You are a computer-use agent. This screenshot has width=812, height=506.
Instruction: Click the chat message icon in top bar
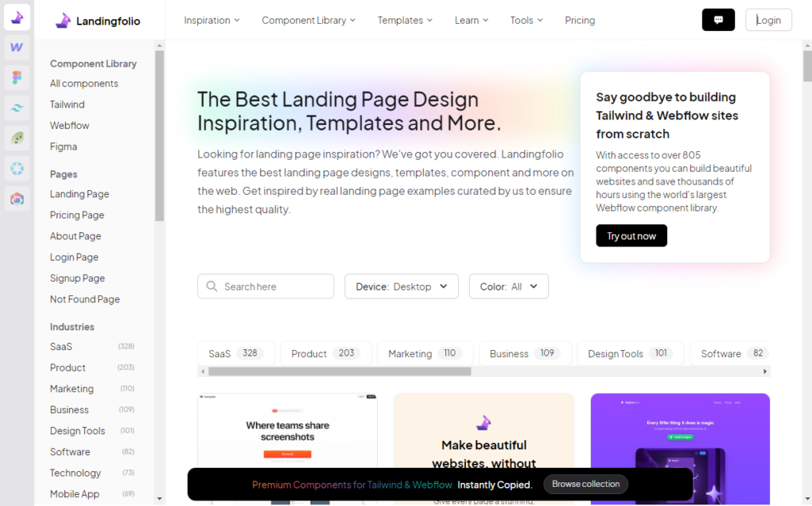[x=718, y=19]
